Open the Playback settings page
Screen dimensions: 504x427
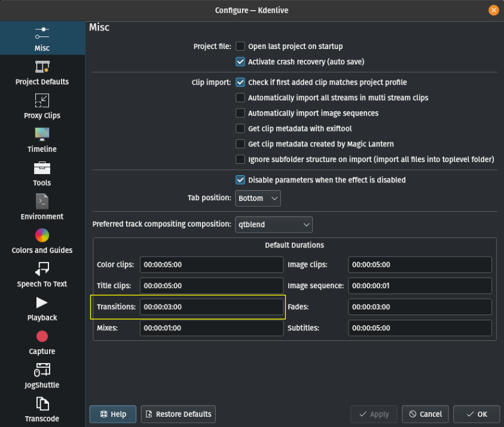[x=41, y=309]
